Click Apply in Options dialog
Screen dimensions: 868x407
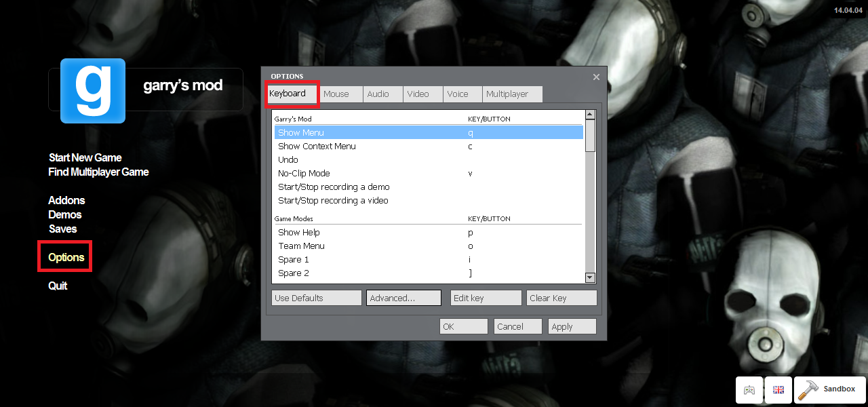(x=572, y=326)
